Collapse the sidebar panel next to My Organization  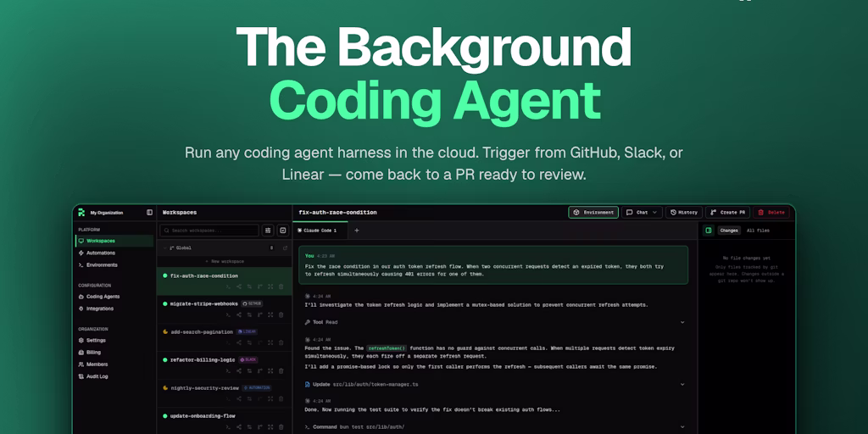(x=149, y=212)
